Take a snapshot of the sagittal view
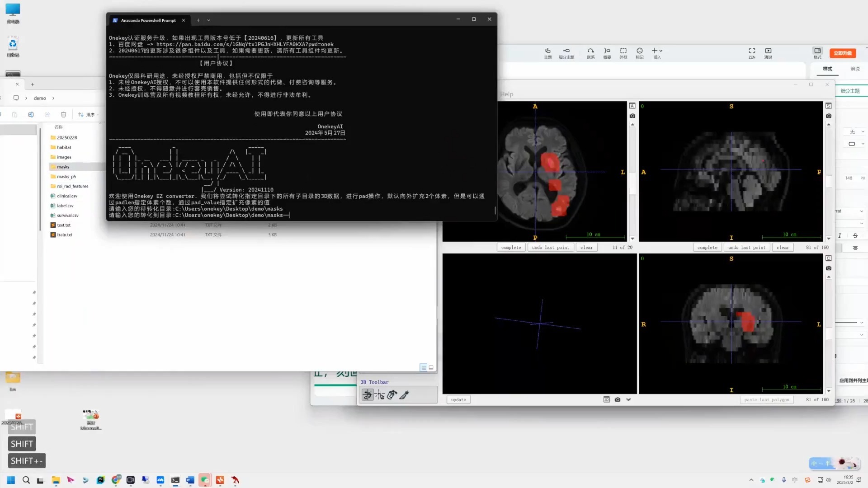Image resolution: width=868 pixels, height=488 pixels. tap(828, 116)
